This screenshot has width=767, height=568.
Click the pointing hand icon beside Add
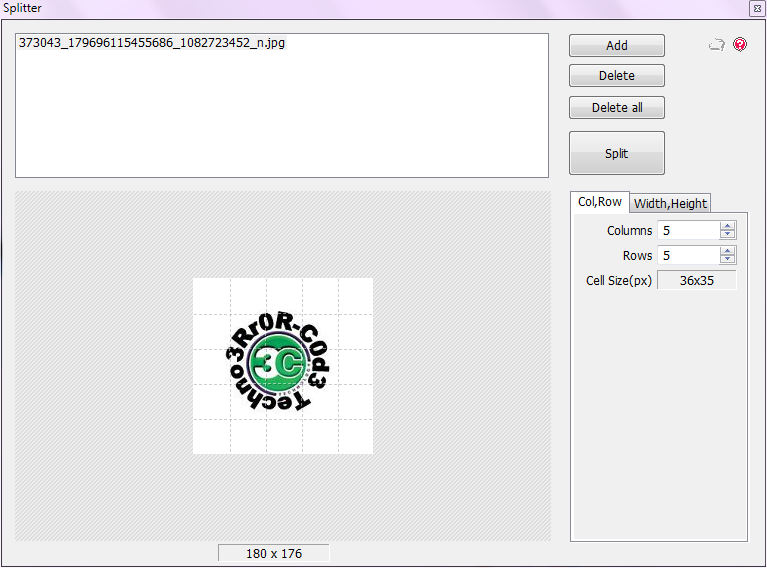[x=717, y=45]
